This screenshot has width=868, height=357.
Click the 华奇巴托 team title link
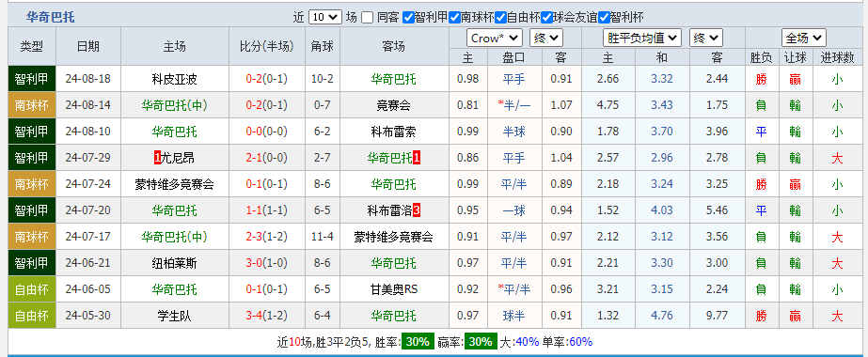pyautogui.click(x=51, y=17)
